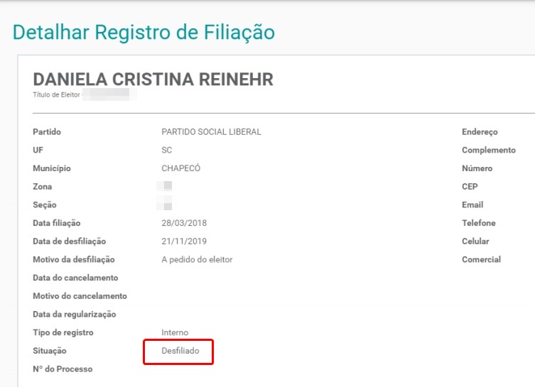Click the Título de Eleitor label
This screenshot has height=392, width=535.
(x=56, y=94)
